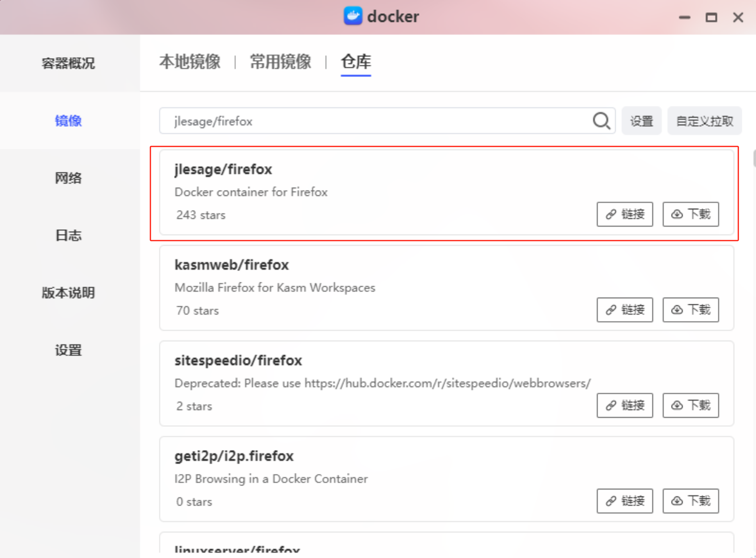
Task: Open link for jlesage/firefox
Action: click(x=625, y=214)
